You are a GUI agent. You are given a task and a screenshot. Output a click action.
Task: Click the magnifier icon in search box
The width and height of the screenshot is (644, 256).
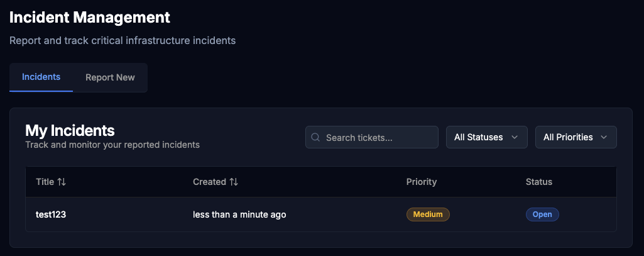coord(315,137)
